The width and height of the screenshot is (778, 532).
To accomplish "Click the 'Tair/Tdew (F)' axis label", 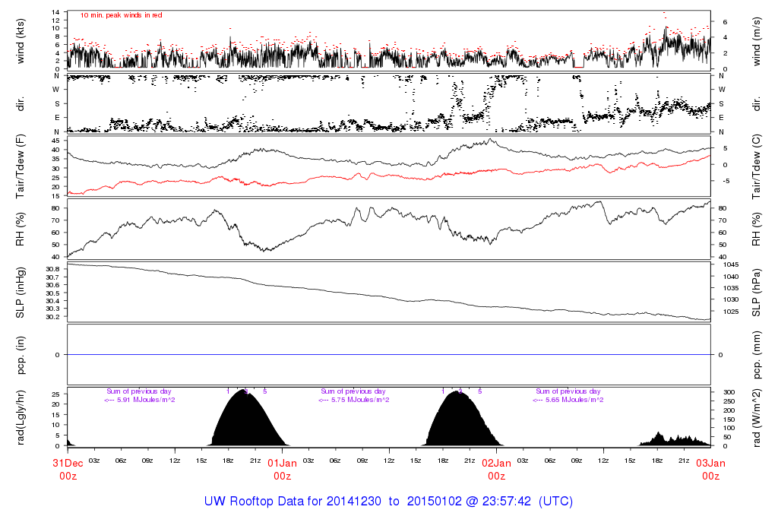I will [22, 164].
